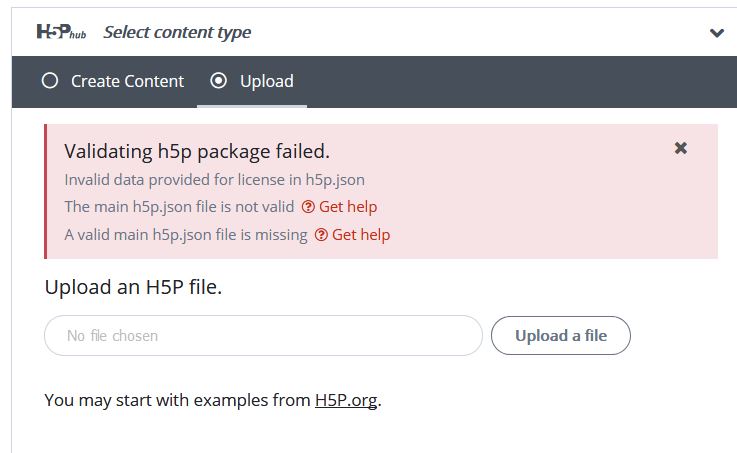This screenshot has width=737, height=453.
Task: Click the Validating h5p package failed heading
Action: click(x=197, y=151)
